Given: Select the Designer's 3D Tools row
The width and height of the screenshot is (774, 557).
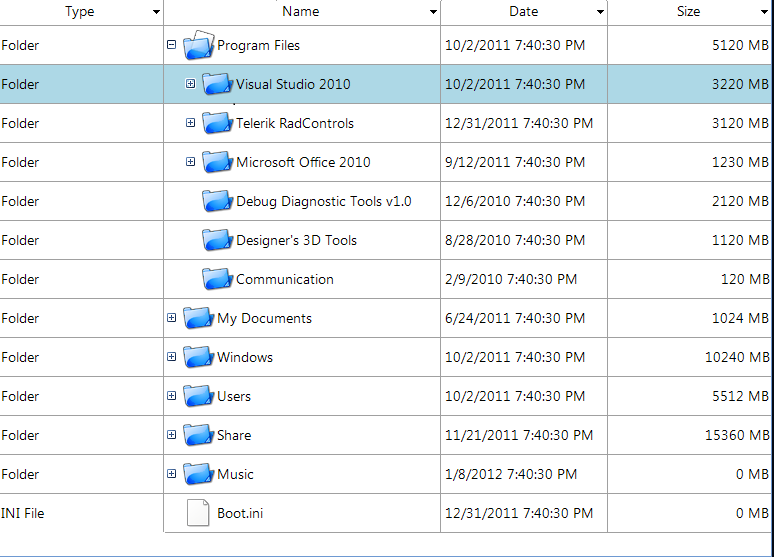Looking at the screenshot, I should click(385, 240).
